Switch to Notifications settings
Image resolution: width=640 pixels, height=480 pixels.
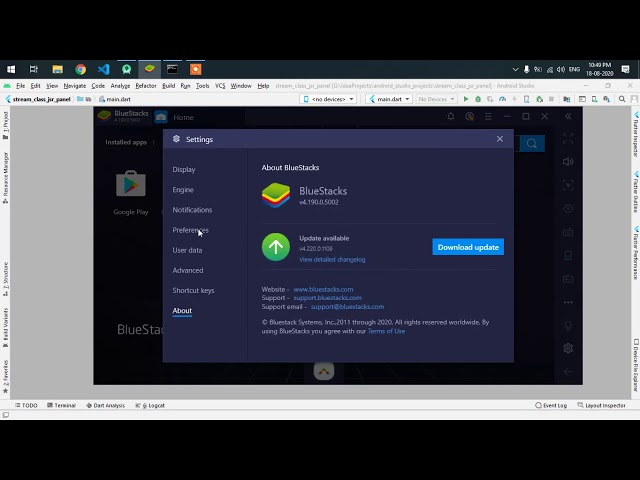pyautogui.click(x=192, y=210)
